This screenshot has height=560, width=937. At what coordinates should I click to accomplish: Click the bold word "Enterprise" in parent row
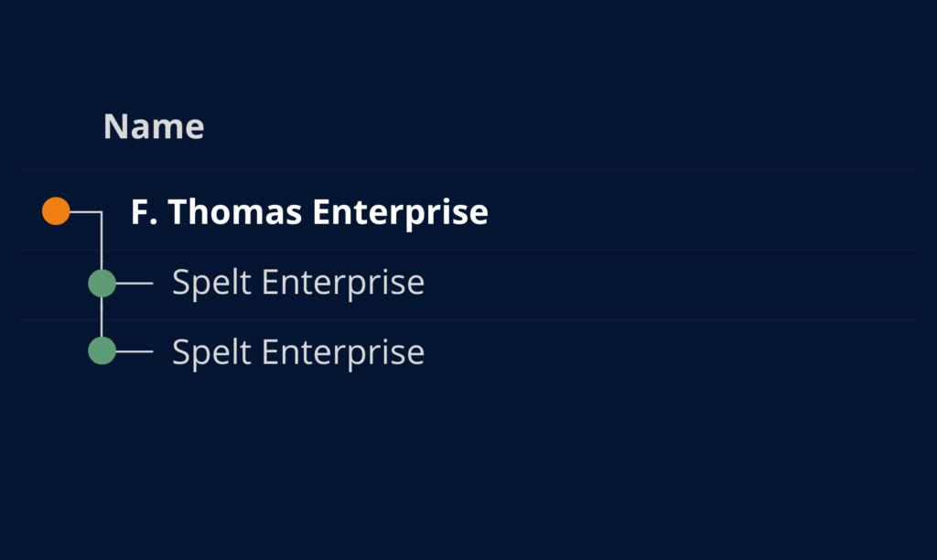pyautogui.click(x=400, y=212)
